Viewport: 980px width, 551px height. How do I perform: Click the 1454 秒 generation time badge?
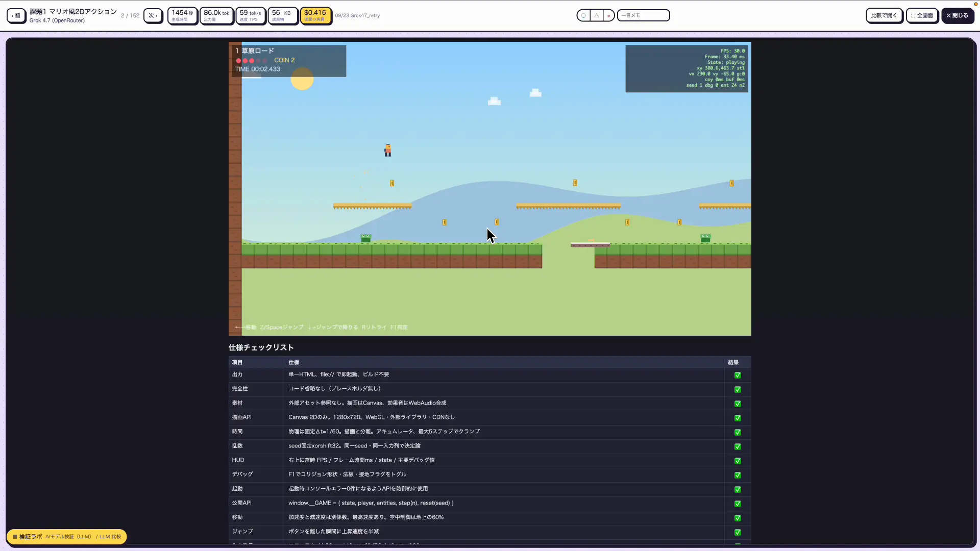[x=182, y=15]
